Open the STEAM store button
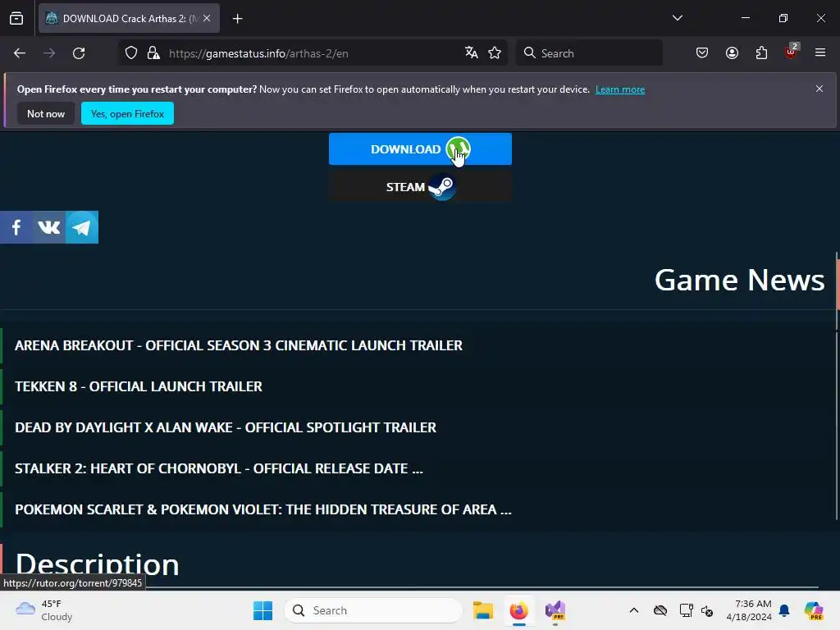Viewport: 840px width, 630px height. coord(420,187)
